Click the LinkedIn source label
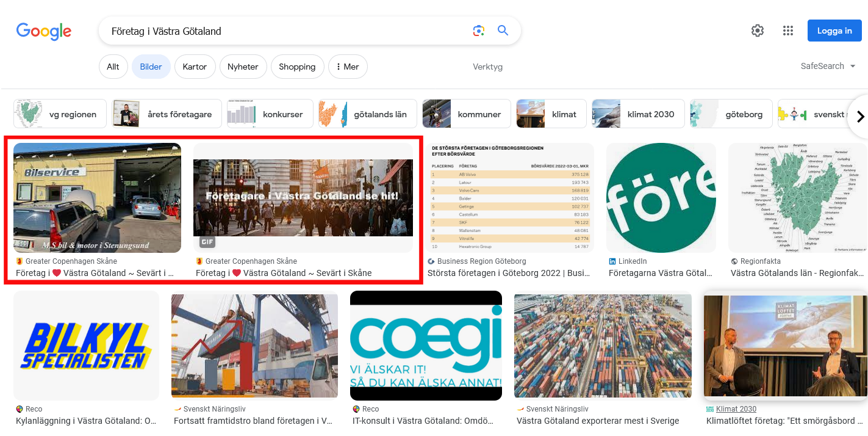This screenshot has height=436, width=868. tap(628, 261)
